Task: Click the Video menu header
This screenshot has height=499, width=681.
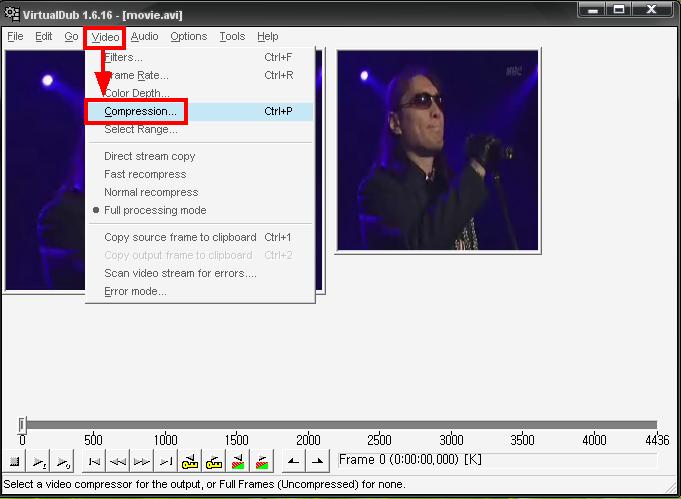Action: click(x=105, y=37)
